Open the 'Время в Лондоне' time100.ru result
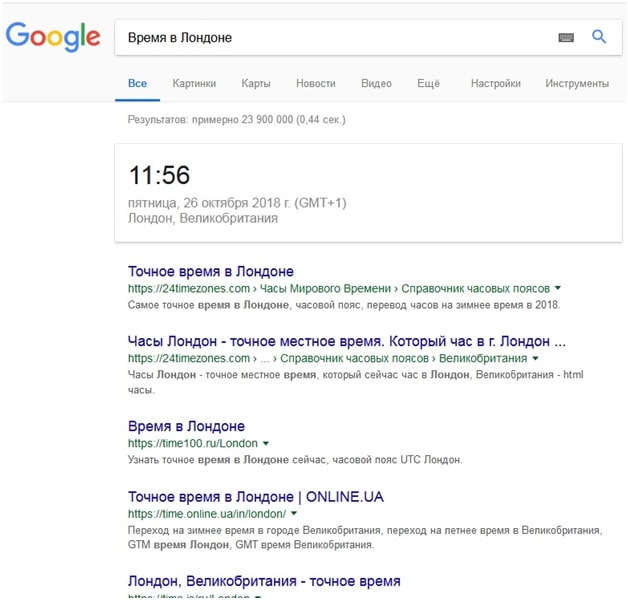The width and height of the screenshot is (628, 600). 186,426
